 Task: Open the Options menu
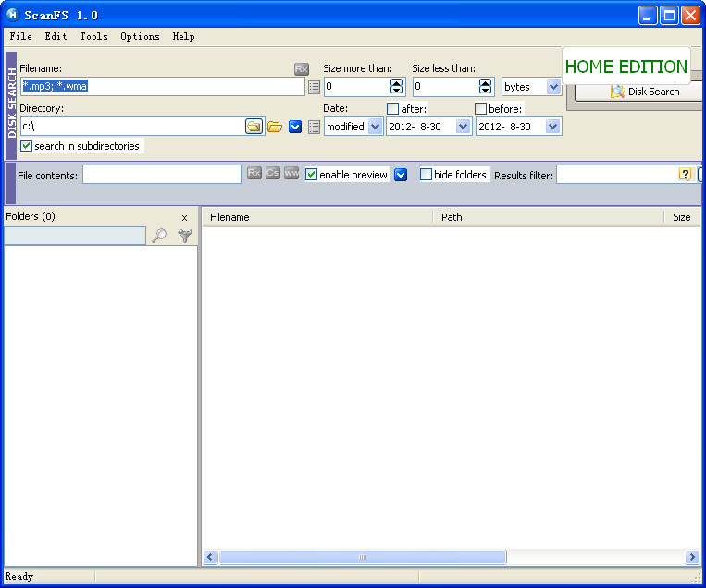tap(140, 37)
